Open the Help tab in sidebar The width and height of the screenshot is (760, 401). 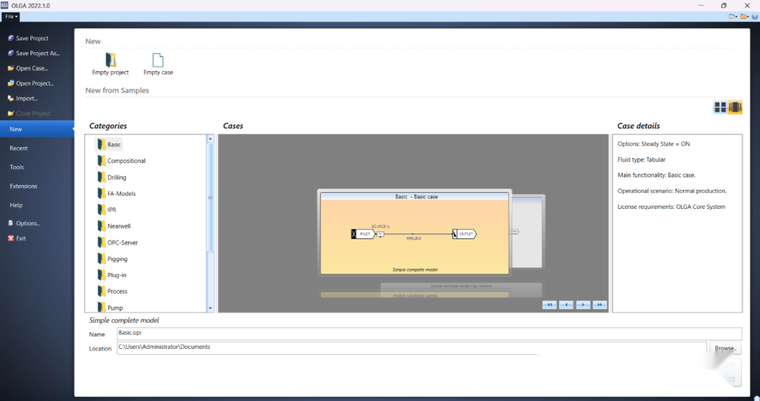tap(16, 205)
